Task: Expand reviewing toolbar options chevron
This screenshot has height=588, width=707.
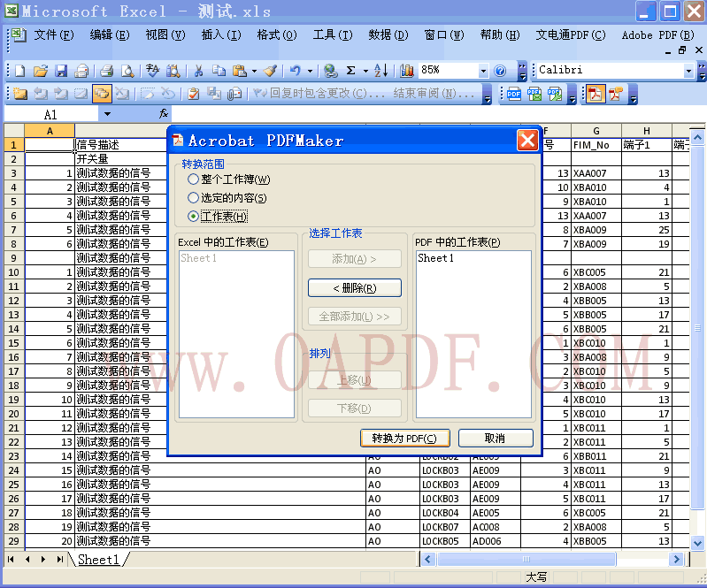Action: tap(487, 95)
